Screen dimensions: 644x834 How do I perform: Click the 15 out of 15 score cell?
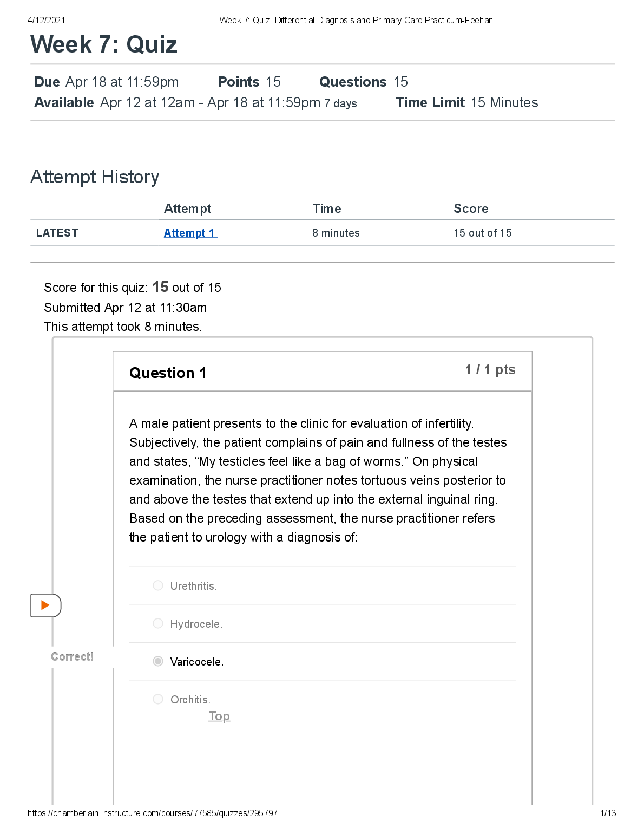pyautogui.click(x=482, y=233)
